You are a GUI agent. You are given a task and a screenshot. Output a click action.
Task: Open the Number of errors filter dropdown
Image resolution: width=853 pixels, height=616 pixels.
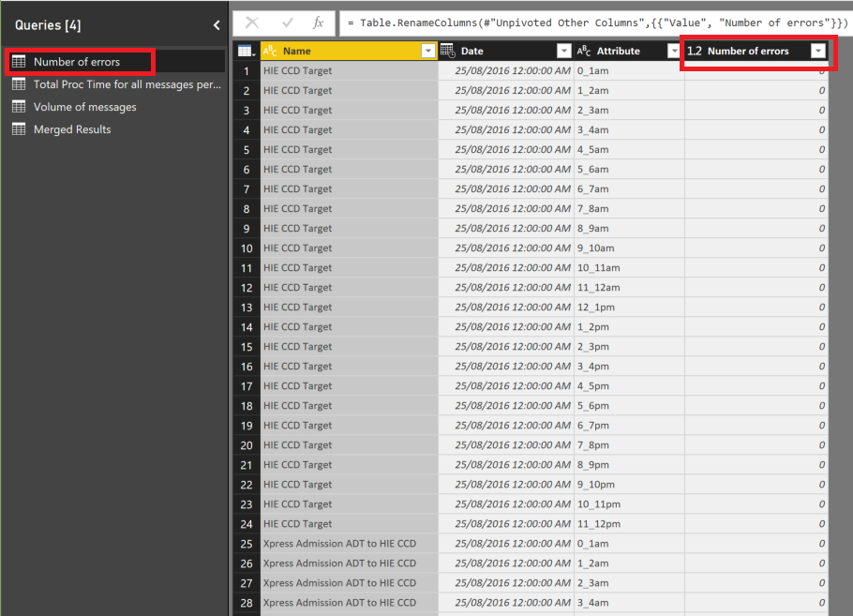tap(818, 52)
